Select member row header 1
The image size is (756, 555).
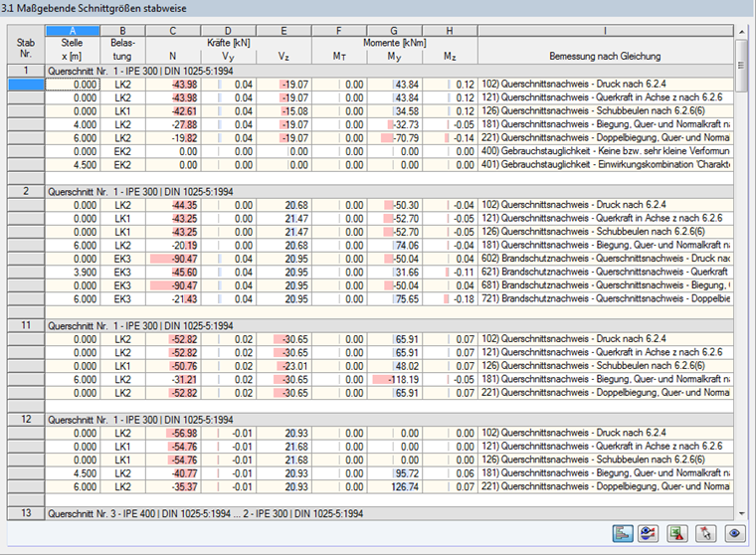point(26,71)
